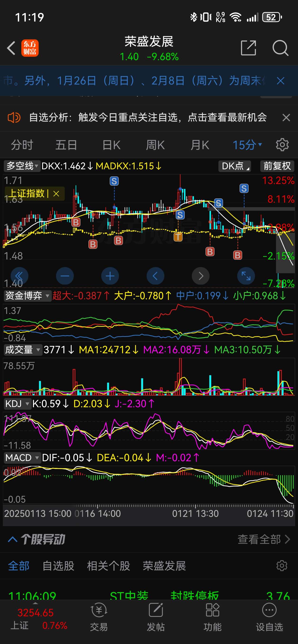Tap the MA2:16.08万 value
The image size is (298, 644).
click(176, 350)
